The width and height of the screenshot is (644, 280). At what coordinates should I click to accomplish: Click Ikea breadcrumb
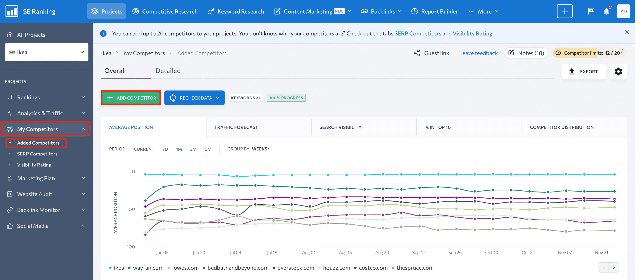(x=106, y=53)
